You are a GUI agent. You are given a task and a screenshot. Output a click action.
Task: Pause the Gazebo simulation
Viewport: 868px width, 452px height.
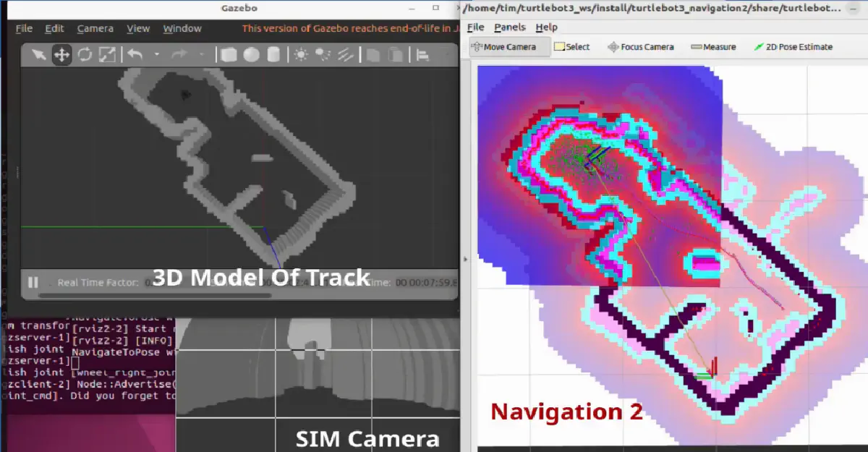click(33, 282)
